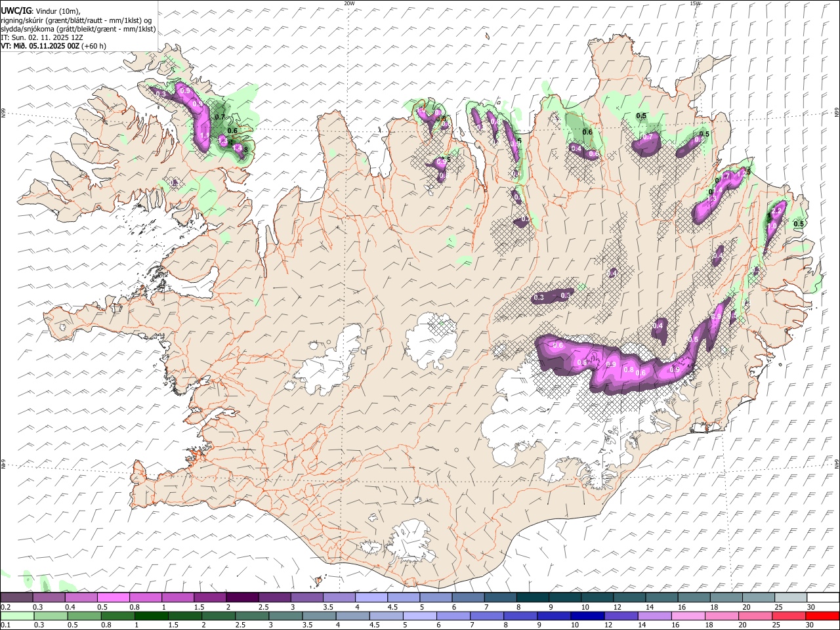Click the Mýrdalsjökull glacier near south coast

(411, 542)
